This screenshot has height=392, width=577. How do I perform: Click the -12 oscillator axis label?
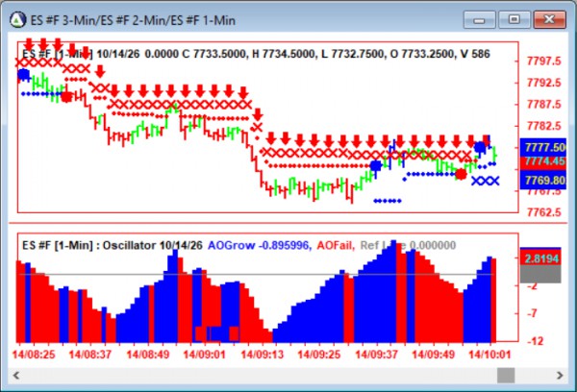[535, 341]
